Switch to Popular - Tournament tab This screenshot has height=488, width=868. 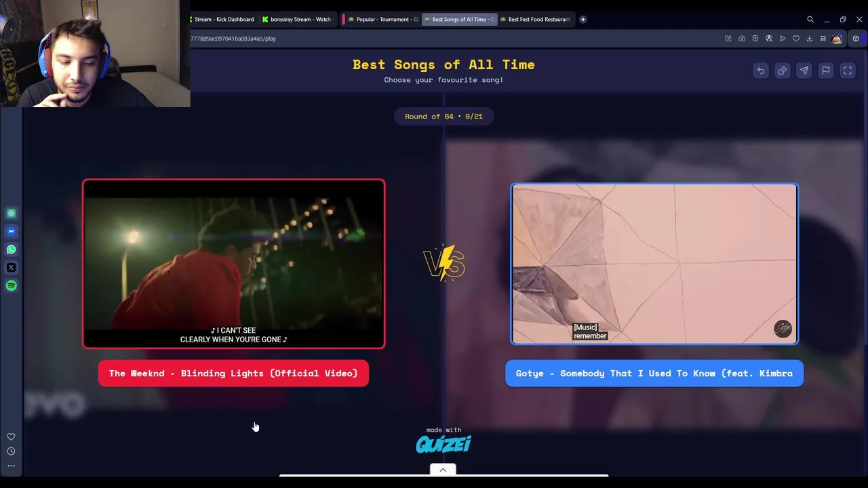click(382, 20)
